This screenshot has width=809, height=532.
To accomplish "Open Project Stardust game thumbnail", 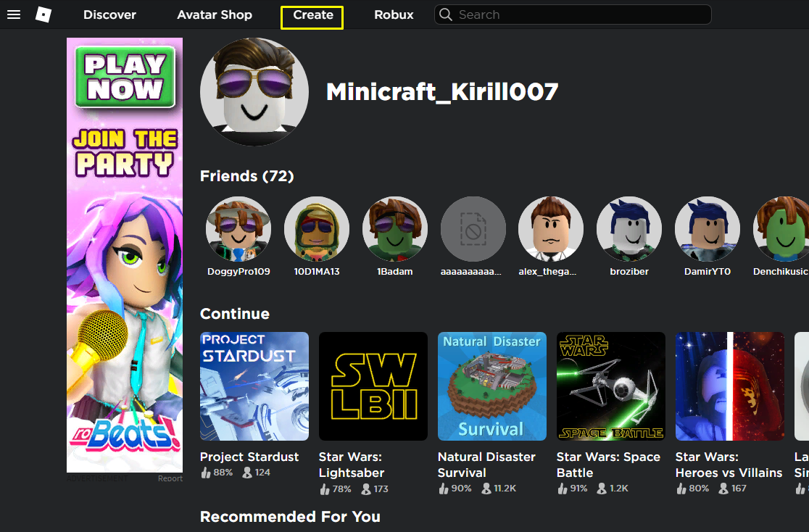I will [254, 386].
